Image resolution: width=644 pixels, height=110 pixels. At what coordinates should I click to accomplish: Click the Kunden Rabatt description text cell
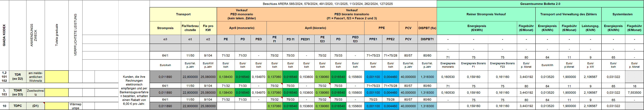[134, 90]
